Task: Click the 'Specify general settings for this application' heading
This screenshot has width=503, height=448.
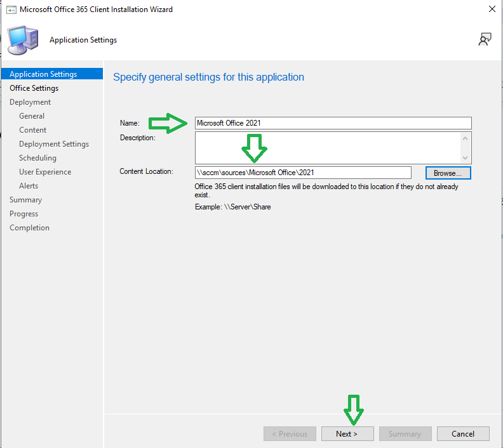Action: pos(208,77)
